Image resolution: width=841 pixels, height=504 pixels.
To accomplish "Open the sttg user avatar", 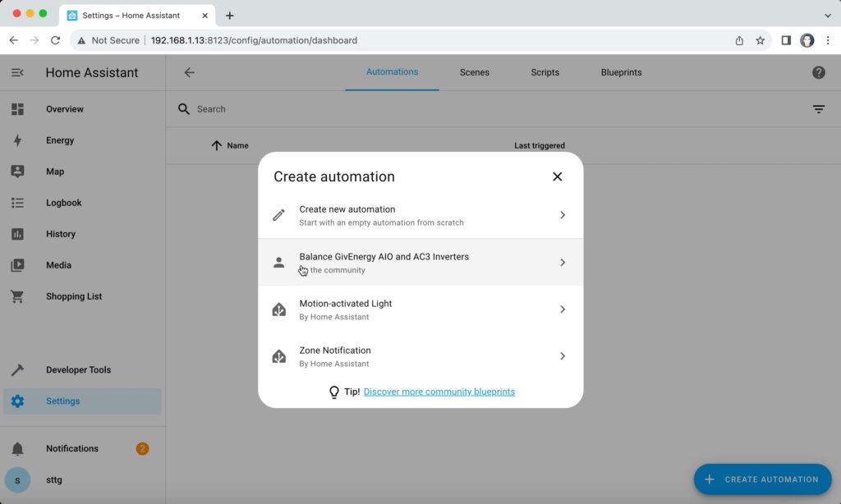I will click(x=17, y=480).
